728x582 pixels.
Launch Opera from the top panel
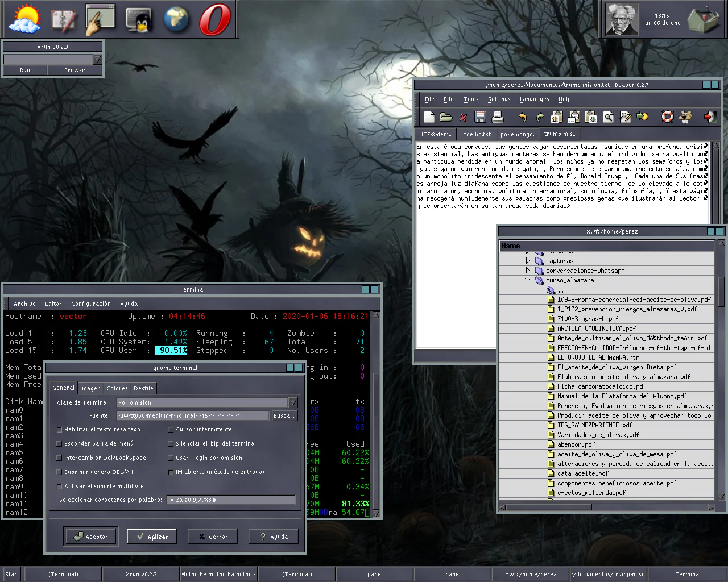click(x=215, y=19)
